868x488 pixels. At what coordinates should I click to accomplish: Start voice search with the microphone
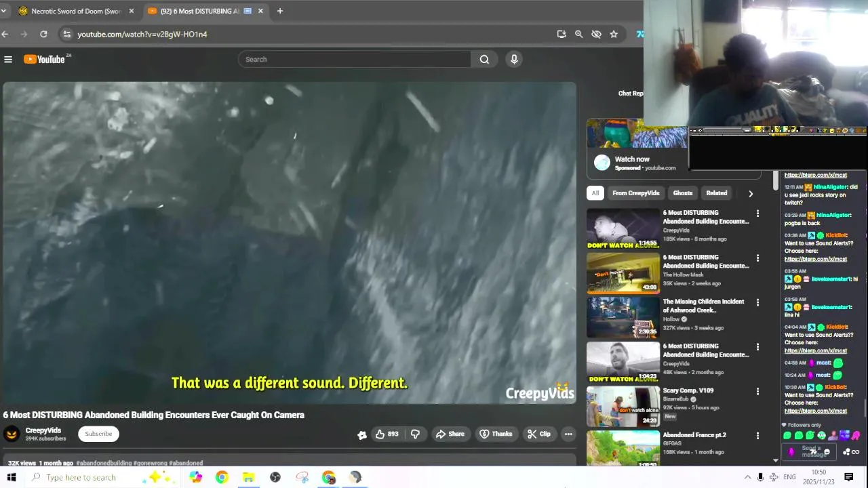(514, 60)
